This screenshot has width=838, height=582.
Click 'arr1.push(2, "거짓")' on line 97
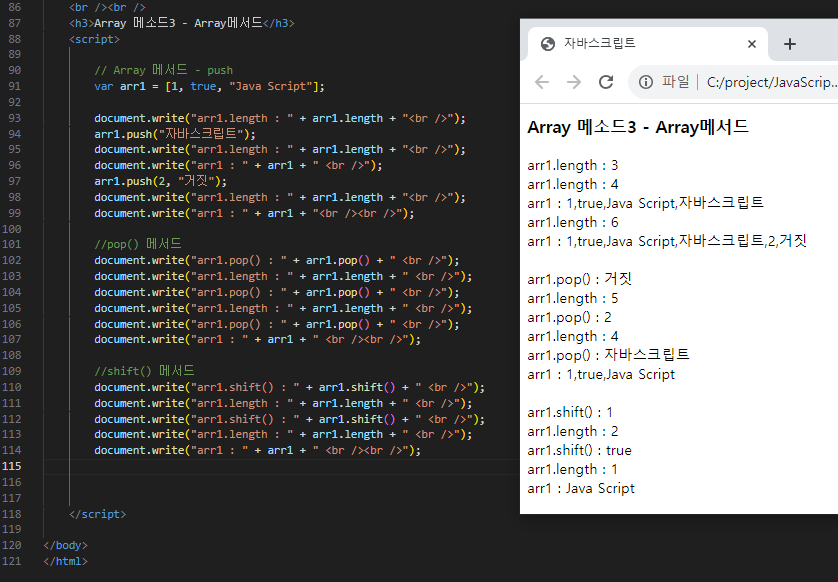pos(160,181)
